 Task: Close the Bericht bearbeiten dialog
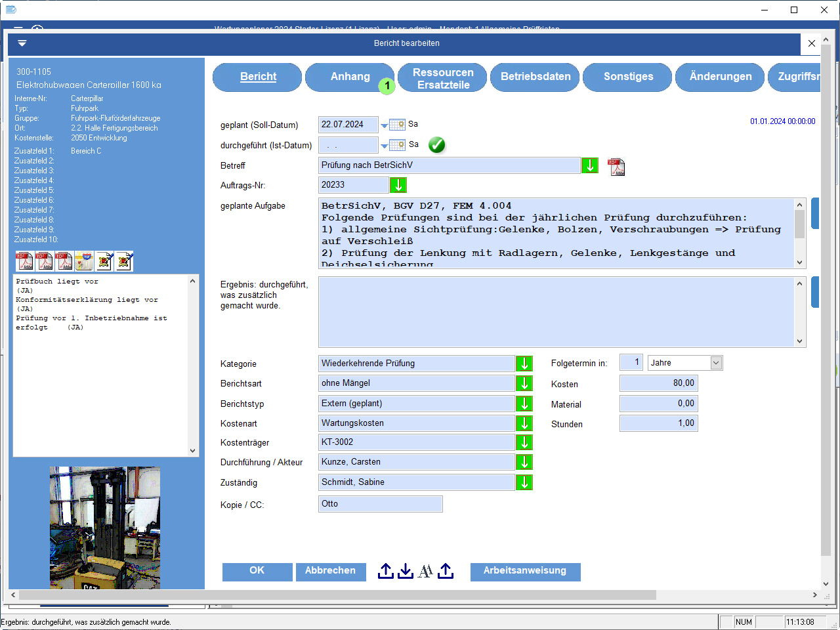(812, 43)
